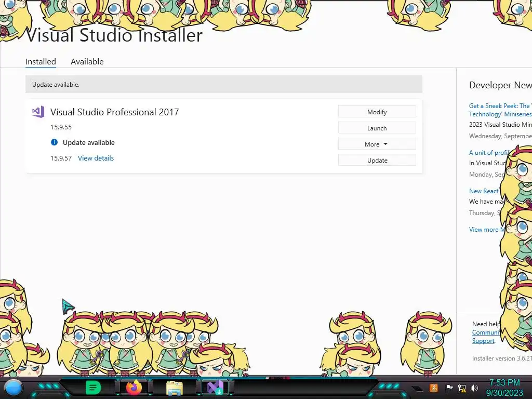Click the blue info icon beside Update available
The height and width of the screenshot is (399, 532).
click(54, 142)
